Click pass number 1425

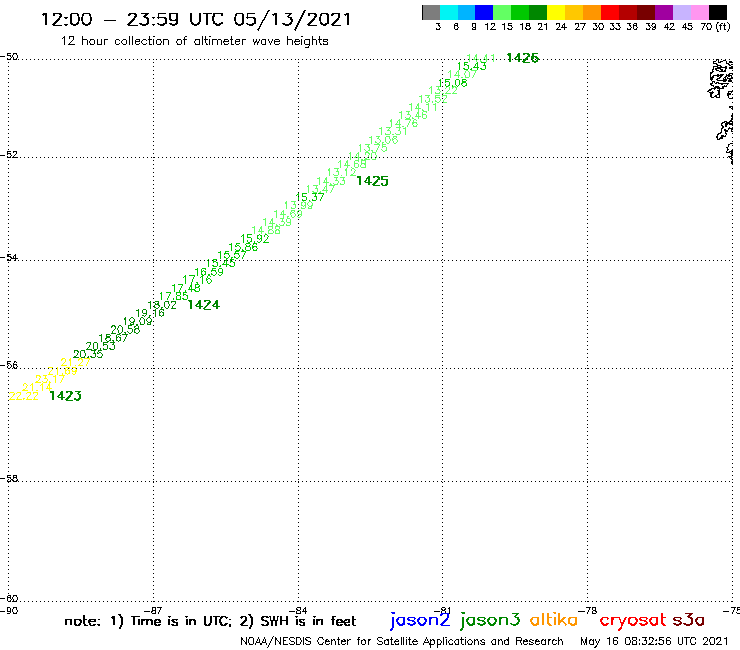(x=372, y=181)
